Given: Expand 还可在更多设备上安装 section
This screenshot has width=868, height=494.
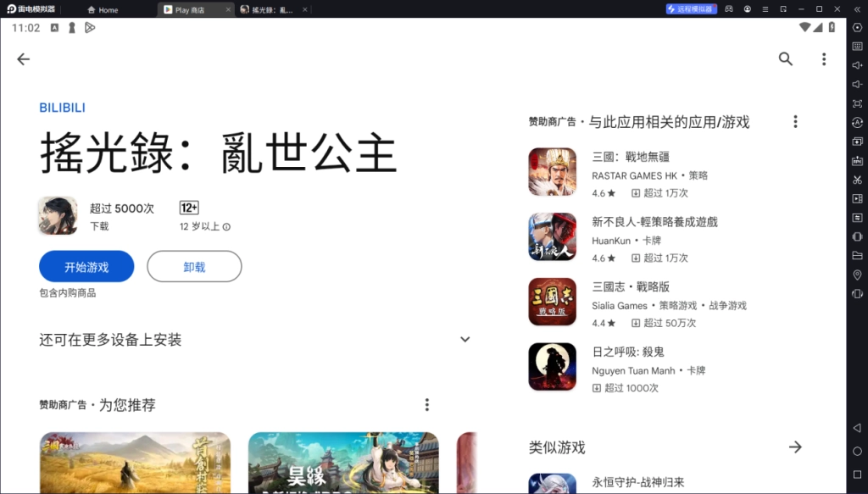Looking at the screenshot, I should click(x=465, y=340).
